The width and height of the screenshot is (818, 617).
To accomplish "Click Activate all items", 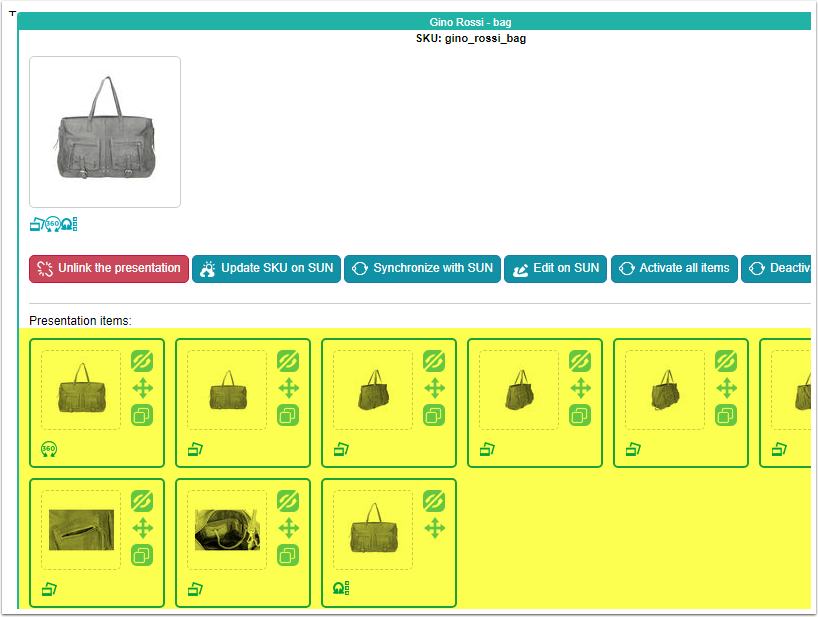I will pos(675,269).
